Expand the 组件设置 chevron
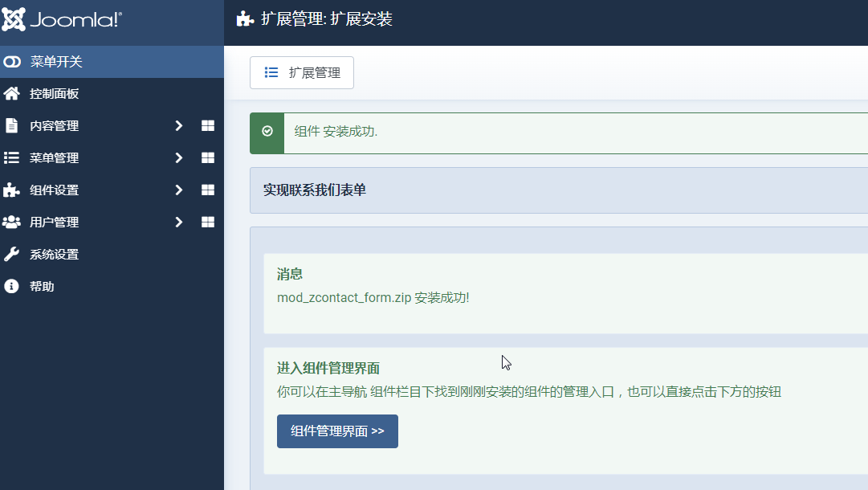 pos(179,190)
